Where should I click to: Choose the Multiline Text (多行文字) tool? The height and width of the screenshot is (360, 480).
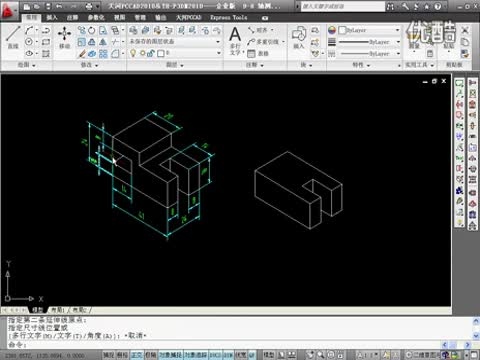tap(235, 41)
